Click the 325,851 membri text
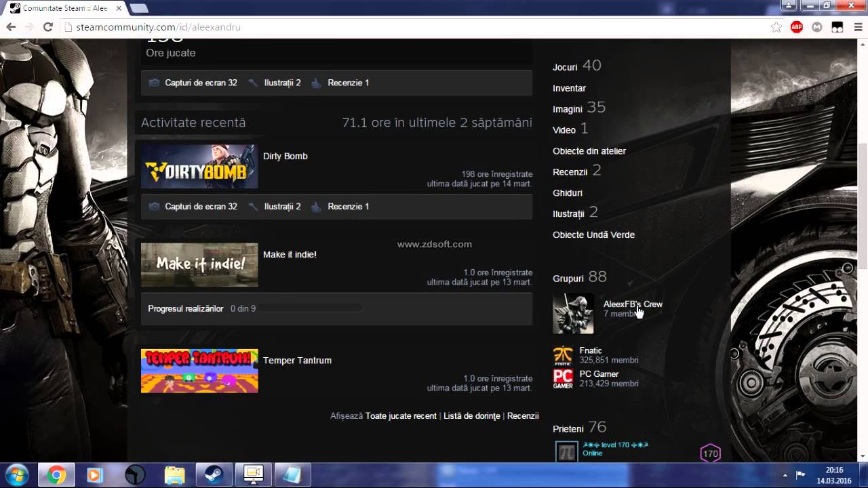The height and width of the screenshot is (488, 868). click(609, 361)
